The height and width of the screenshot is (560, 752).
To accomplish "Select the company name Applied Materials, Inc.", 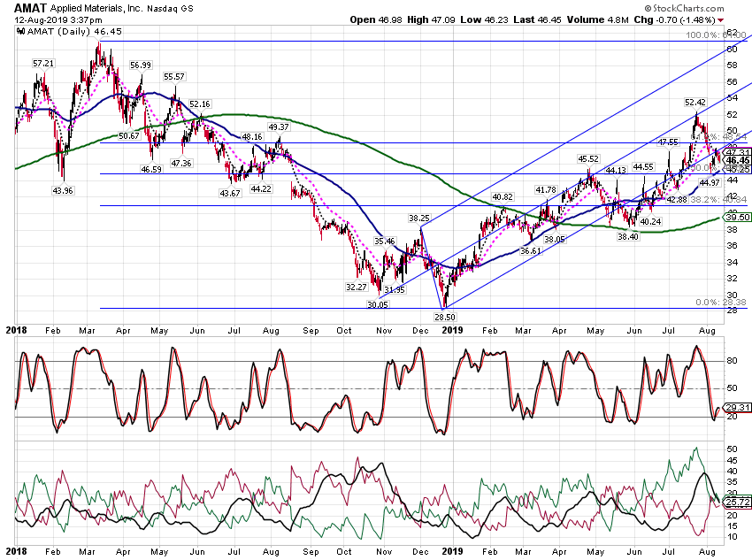I will tap(96, 8).
